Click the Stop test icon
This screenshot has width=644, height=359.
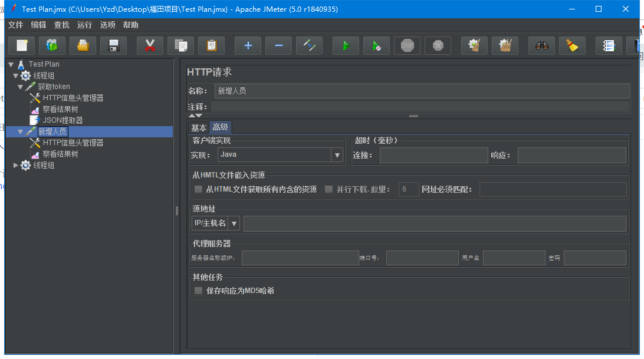coord(407,45)
